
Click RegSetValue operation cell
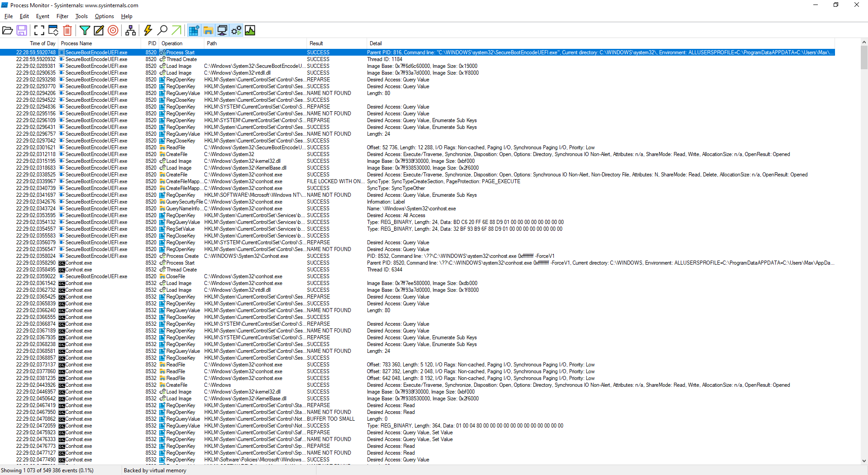tap(180, 229)
